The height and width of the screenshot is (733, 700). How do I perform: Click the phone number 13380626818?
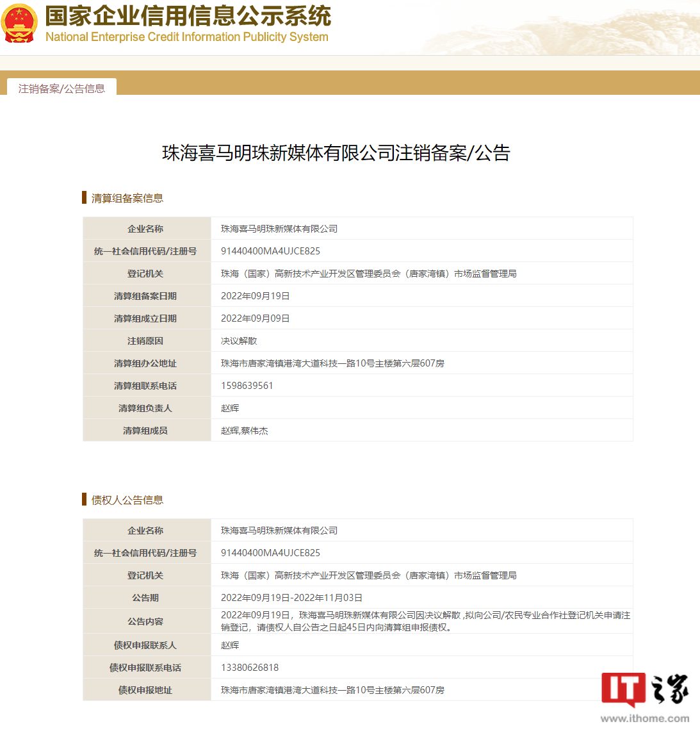pyautogui.click(x=250, y=668)
